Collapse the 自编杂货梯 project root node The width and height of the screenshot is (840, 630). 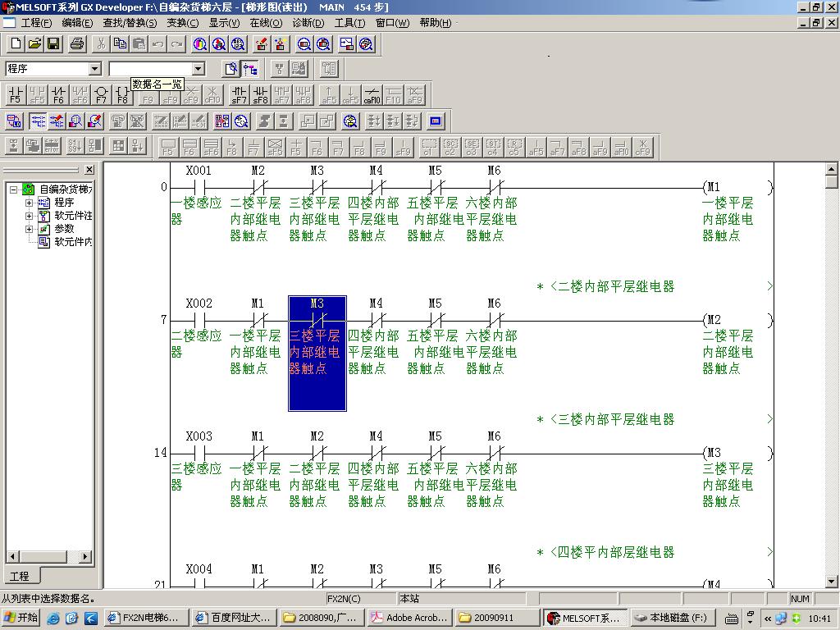point(14,189)
